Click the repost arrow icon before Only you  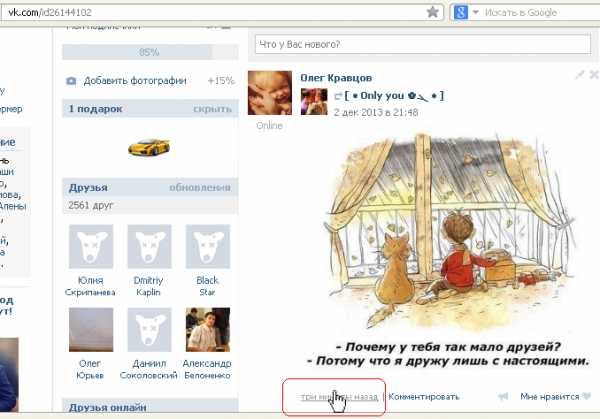338,96
